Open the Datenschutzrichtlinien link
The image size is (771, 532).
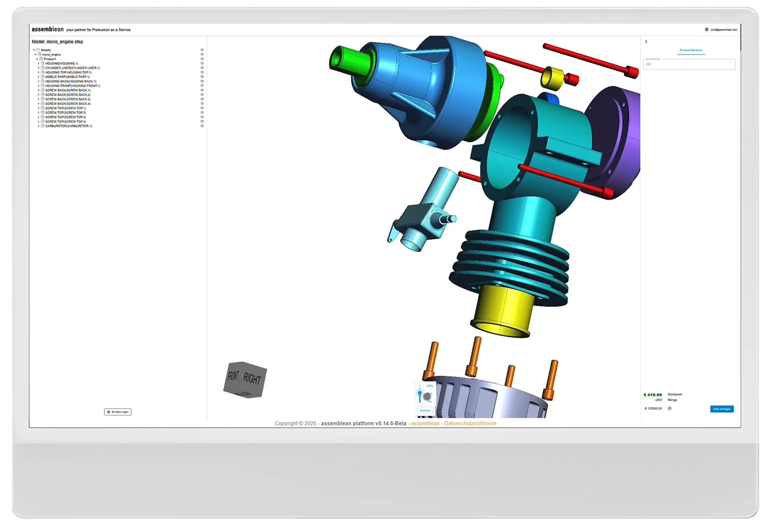point(470,423)
